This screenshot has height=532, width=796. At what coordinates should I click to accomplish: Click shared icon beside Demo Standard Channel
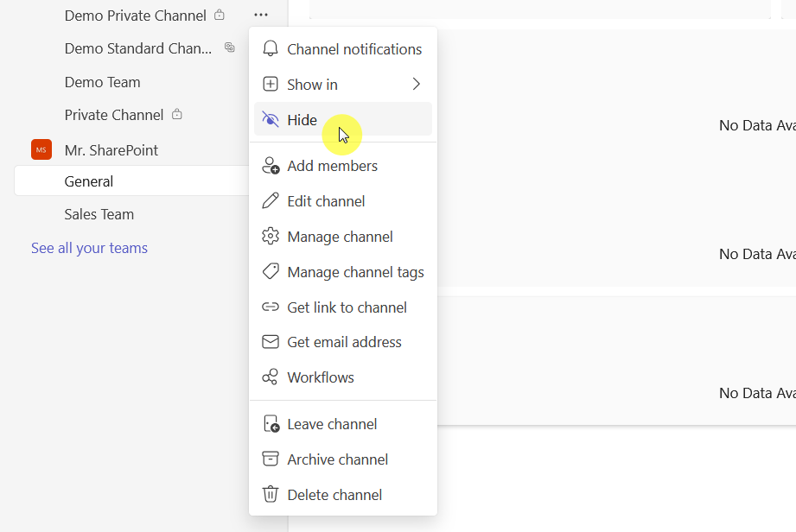229,47
